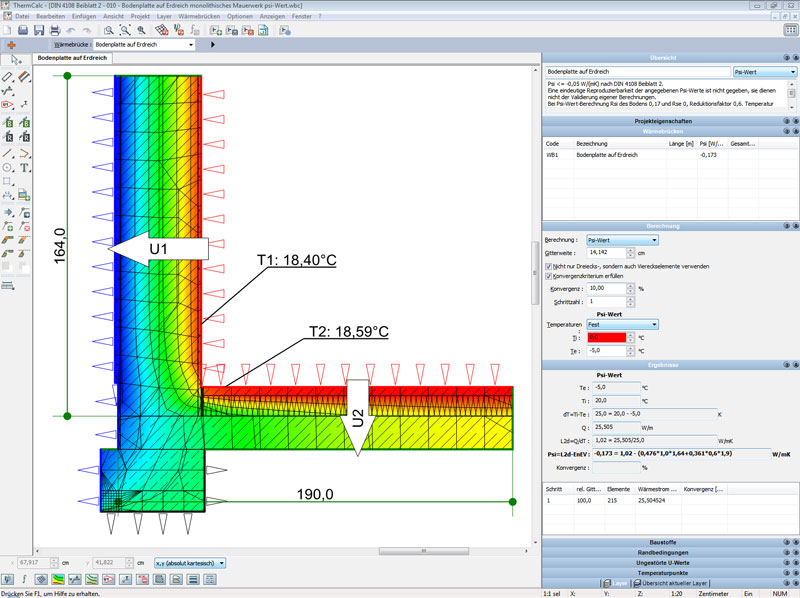The height and width of the screenshot is (598, 800).
Task: Open the Wärmebrücken menu
Action: coord(199,16)
